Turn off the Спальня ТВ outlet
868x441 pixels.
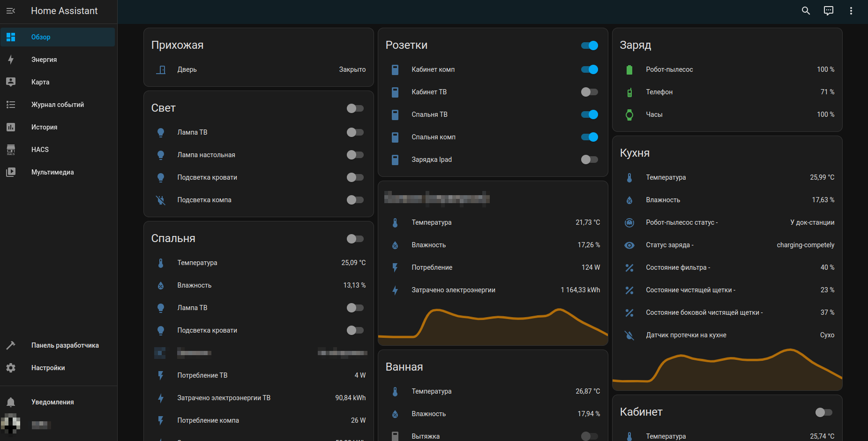590,114
